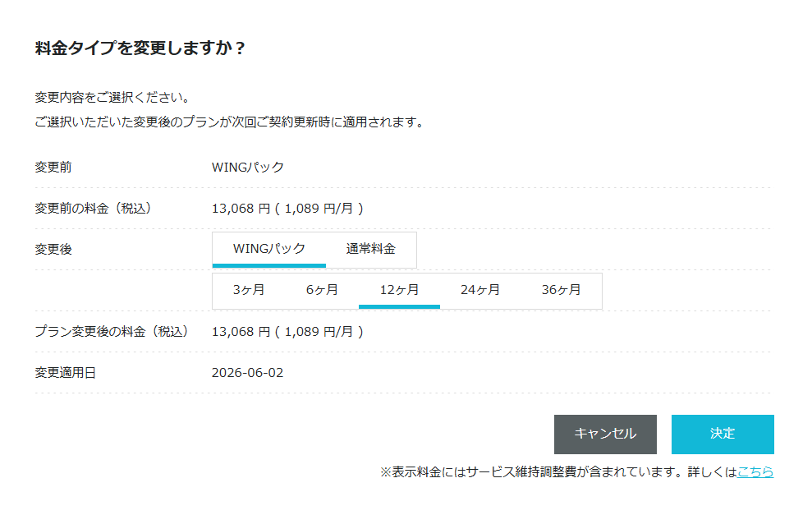Click the 変更前 plan name value text
The height and width of the screenshot is (515, 812).
248,168
